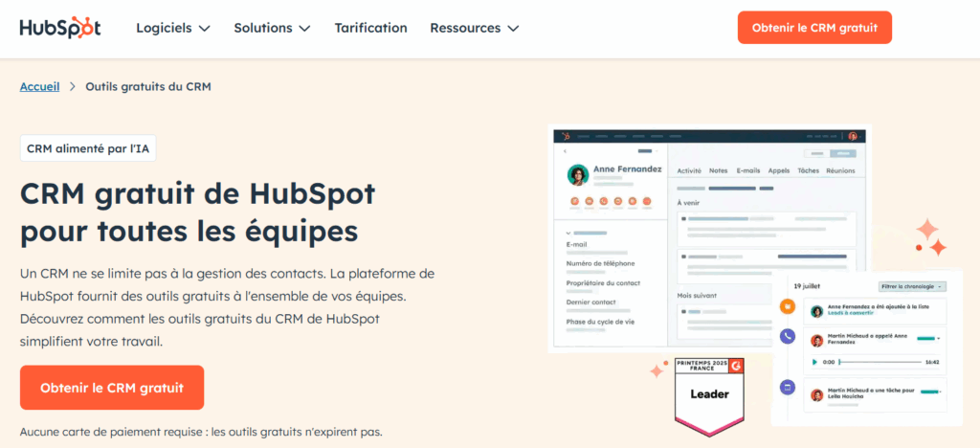Click the 19 juillet date label

tap(807, 286)
